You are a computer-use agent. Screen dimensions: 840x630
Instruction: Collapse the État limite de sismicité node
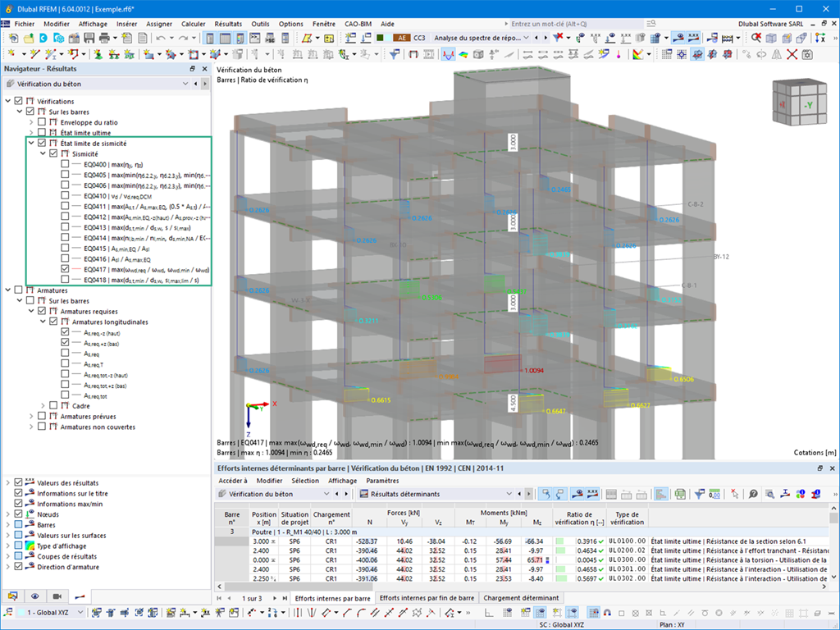tap(31, 143)
